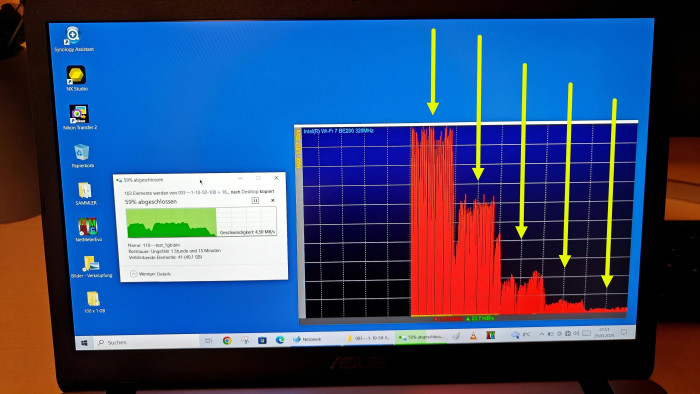Collapse details via Weniger Details

[150, 274]
